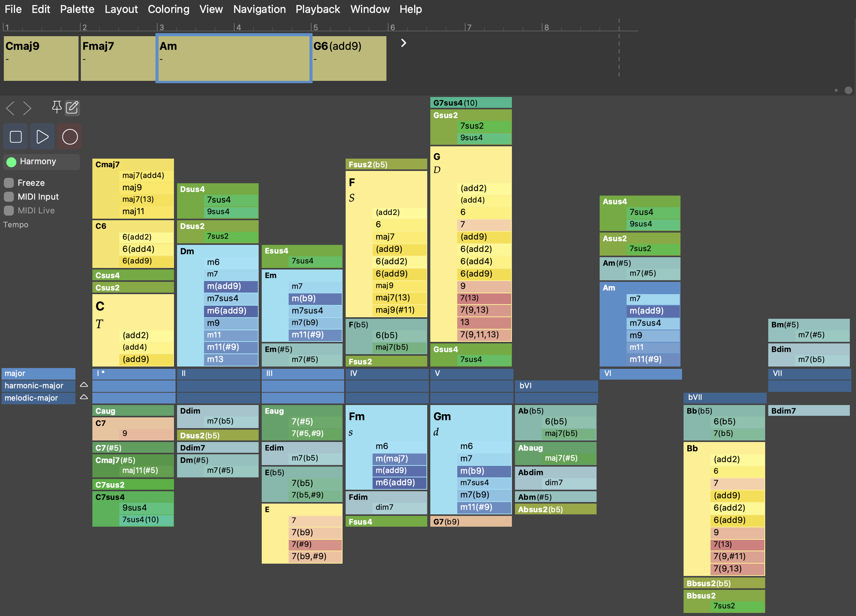Expand the harmonic-major scale row arrow
This screenshot has width=856, height=616.
pos(84,385)
